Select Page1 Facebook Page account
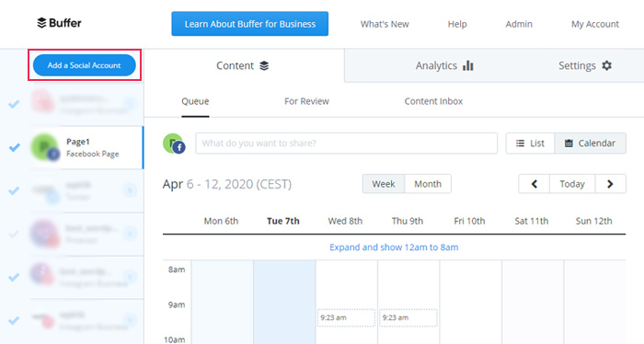 pyautogui.click(x=86, y=147)
